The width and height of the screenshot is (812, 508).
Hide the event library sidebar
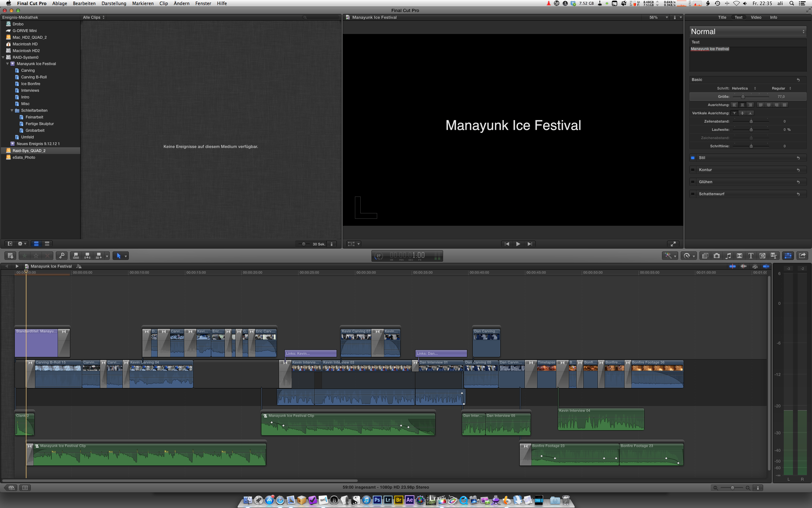10,244
